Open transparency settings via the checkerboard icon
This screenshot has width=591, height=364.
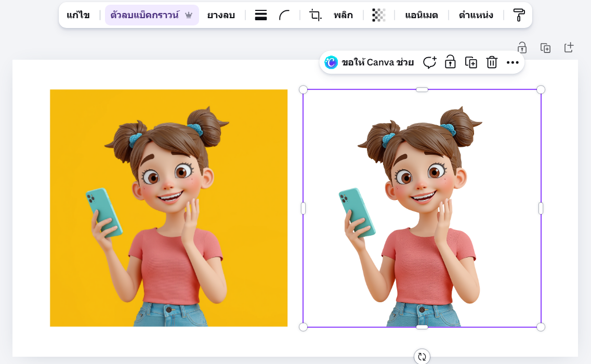(378, 15)
